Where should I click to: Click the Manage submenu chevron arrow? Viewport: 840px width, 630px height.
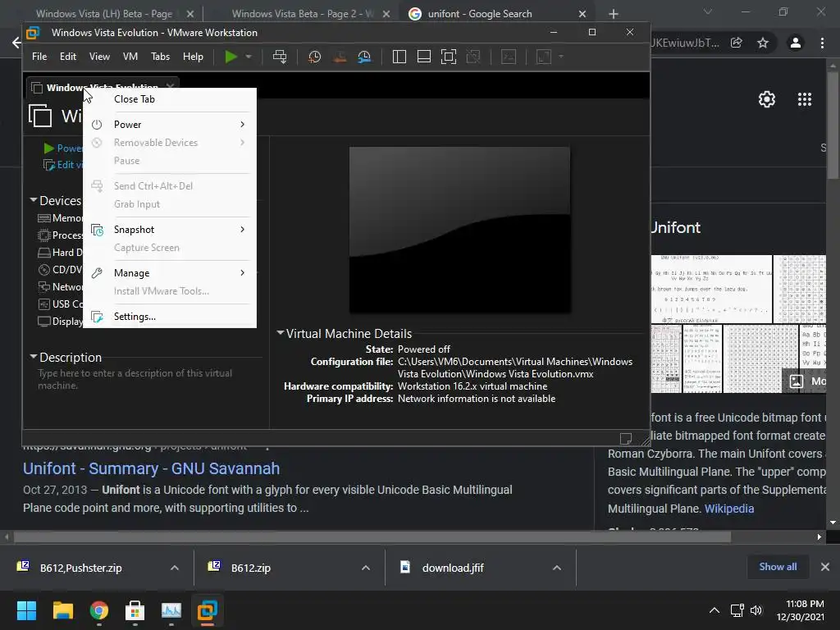(x=243, y=272)
